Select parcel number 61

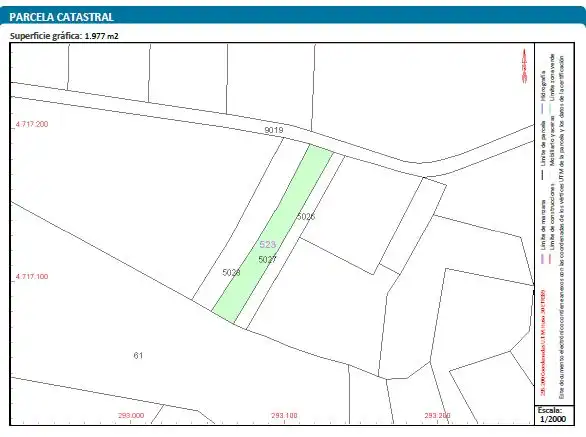point(138,355)
